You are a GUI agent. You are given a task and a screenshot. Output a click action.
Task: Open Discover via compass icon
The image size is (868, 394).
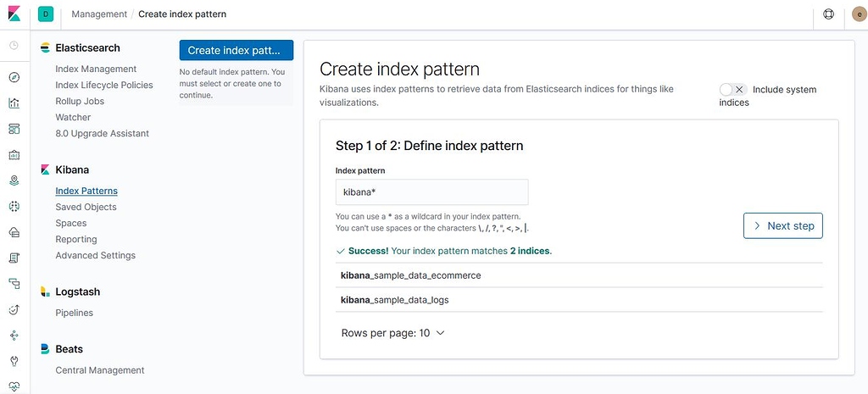tap(14, 77)
